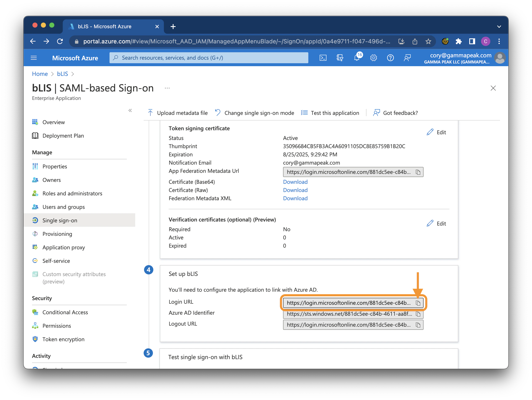The image size is (532, 400).
Task: Collapse the navigation pane with the chevron
Action: pyautogui.click(x=130, y=110)
